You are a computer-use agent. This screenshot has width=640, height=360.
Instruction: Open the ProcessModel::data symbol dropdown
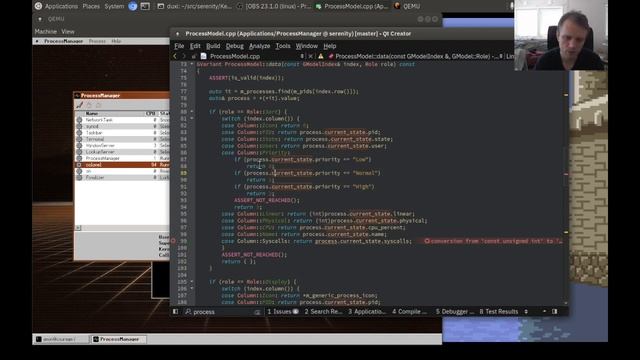(x=416, y=56)
